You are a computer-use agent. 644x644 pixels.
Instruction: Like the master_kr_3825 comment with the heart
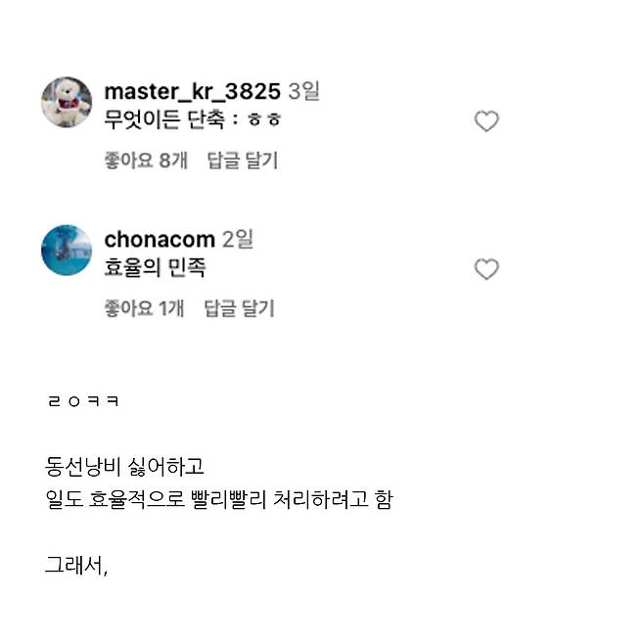coord(486,121)
